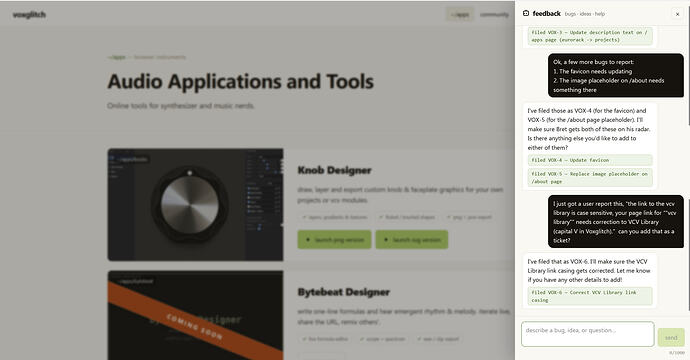Screen dimensions: 690x360
Task: Close the feedback panel with X
Action: [677, 14]
